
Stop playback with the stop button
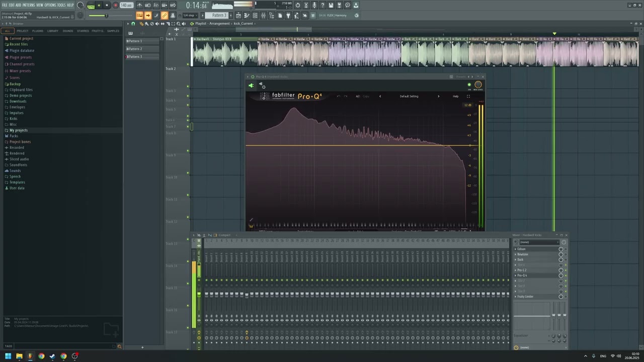pyautogui.click(x=107, y=6)
